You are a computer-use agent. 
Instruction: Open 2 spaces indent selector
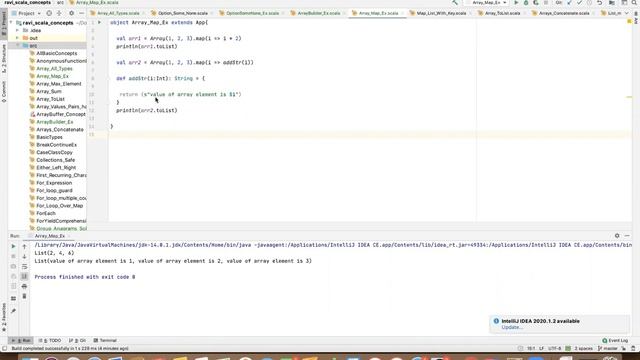coord(583,349)
